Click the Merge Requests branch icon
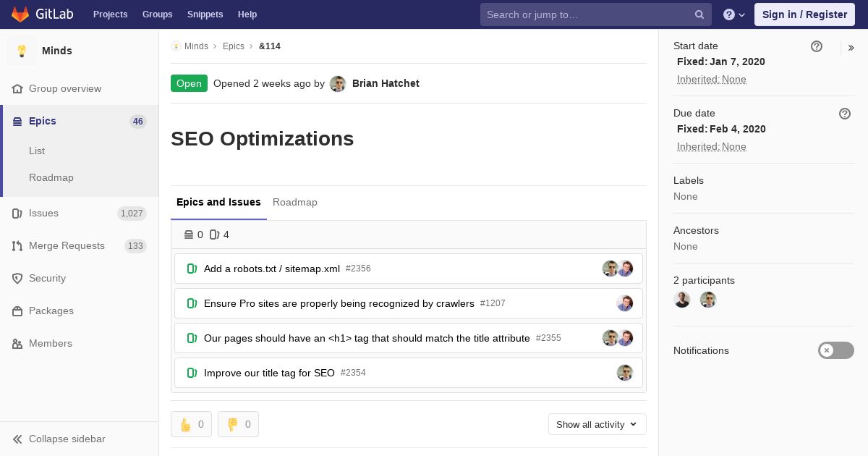 (x=17, y=246)
